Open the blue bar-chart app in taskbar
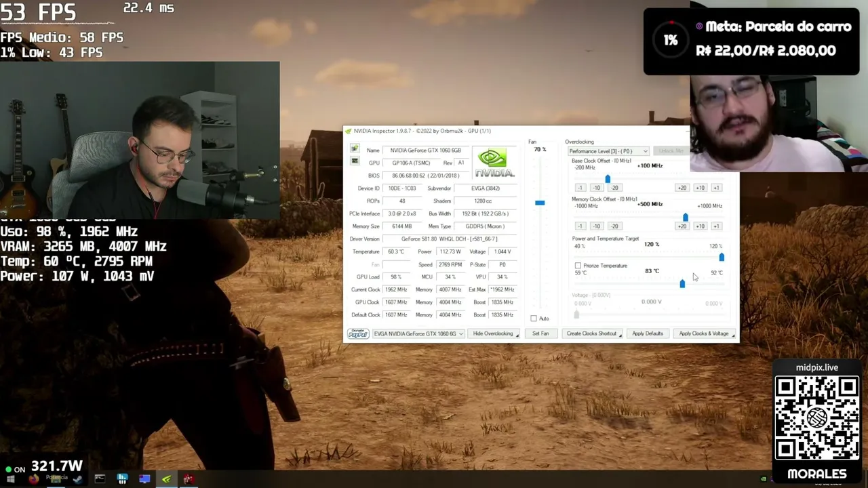The width and height of the screenshot is (868, 488). pos(122,480)
